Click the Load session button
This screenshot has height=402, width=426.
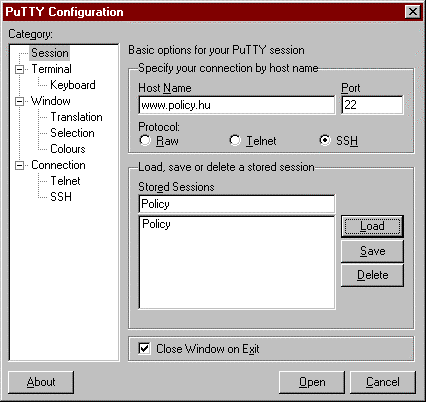click(372, 226)
